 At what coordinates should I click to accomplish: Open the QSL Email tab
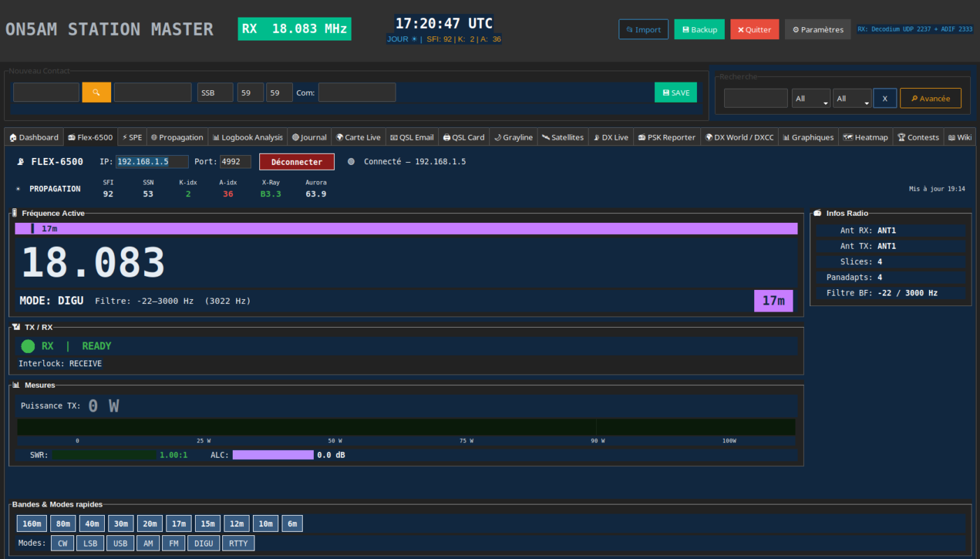[412, 137]
